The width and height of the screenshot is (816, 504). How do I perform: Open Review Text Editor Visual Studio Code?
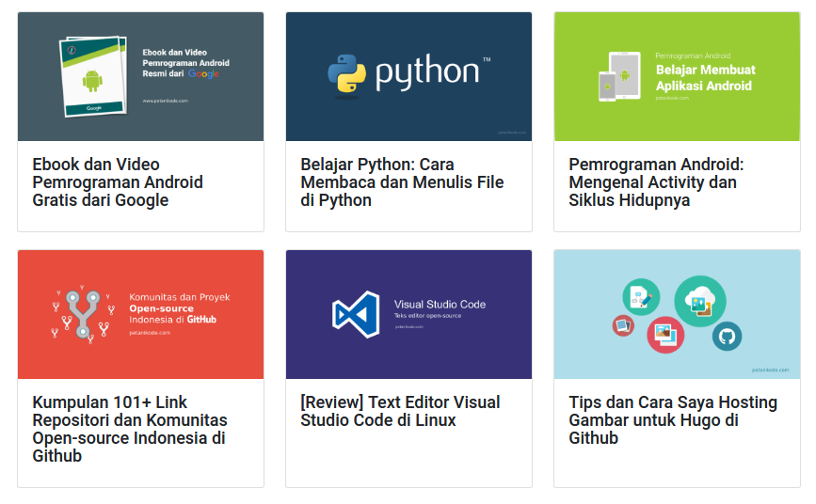click(400, 411)
